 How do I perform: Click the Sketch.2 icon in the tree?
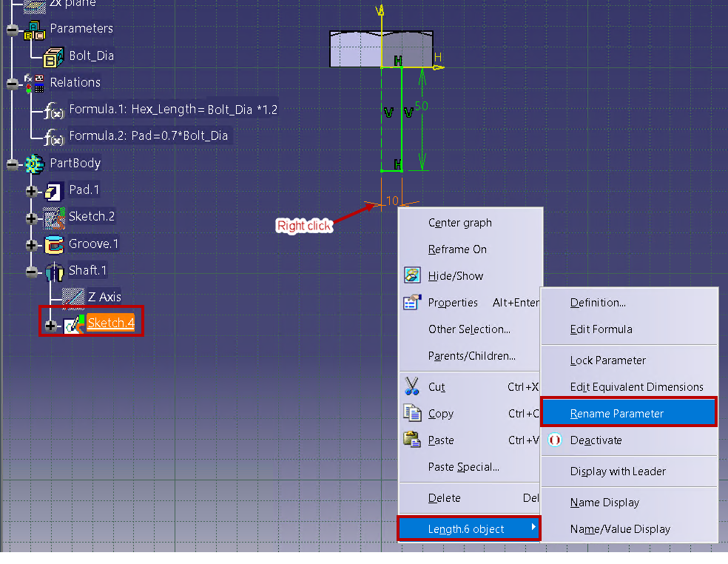(53, 217)
